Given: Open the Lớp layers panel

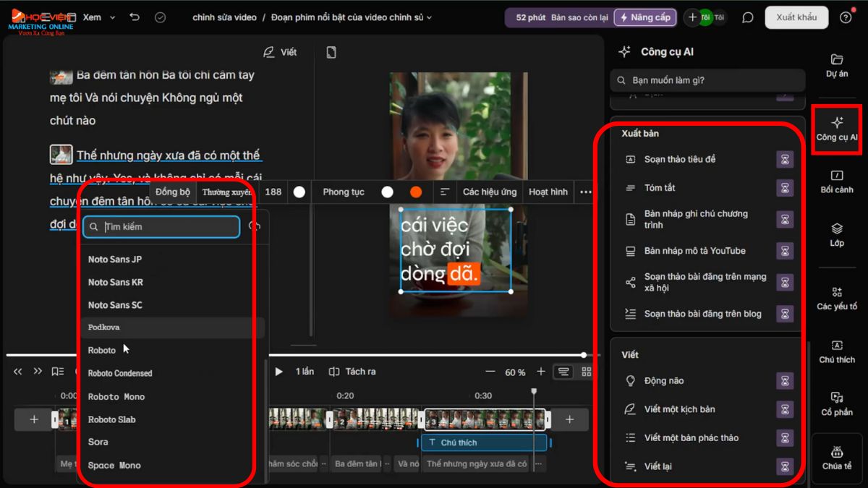Looking at the screenshot, I should (x=837, y=235).
